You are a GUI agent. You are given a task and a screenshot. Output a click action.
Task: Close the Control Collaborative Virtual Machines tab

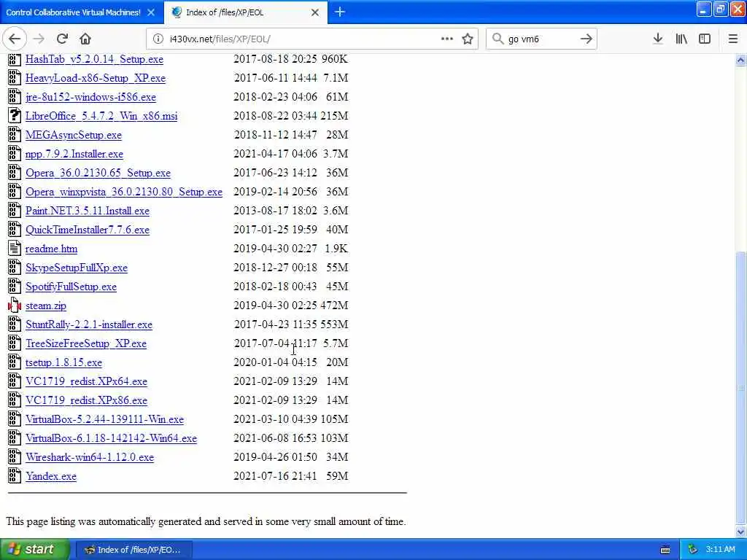(x=151, y=12)
